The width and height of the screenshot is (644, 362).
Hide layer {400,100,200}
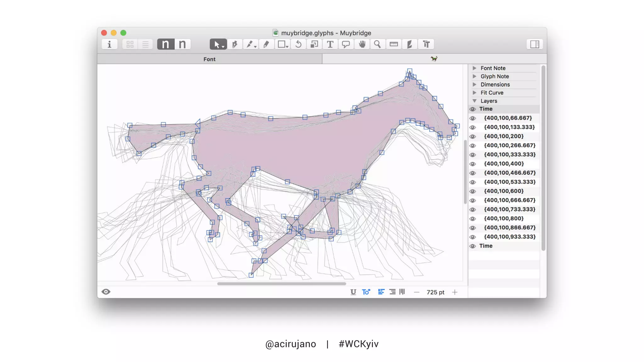pyautogui.click(x=472, y=136)
